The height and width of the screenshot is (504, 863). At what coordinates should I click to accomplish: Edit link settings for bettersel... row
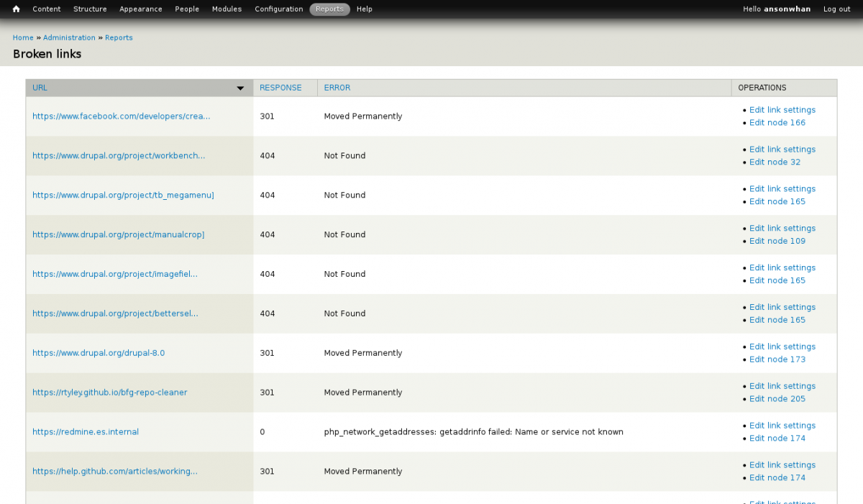point(782,308)
